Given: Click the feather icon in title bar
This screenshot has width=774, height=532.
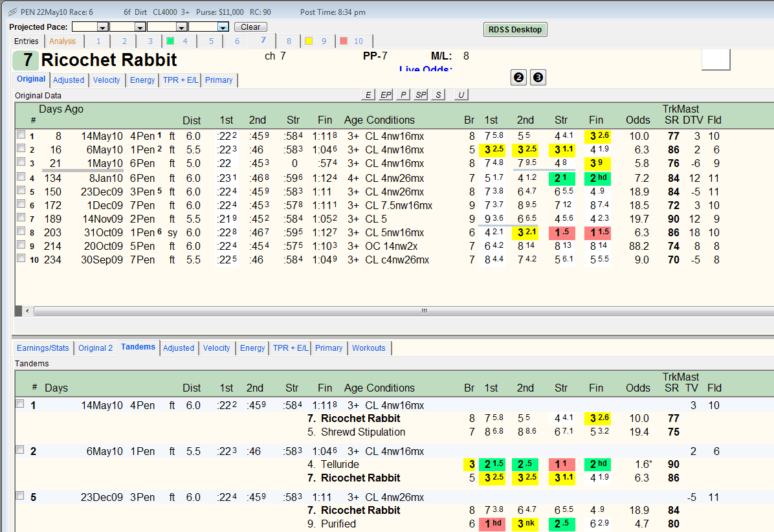Looking at the screenshot, I should [x=12, y=12].
